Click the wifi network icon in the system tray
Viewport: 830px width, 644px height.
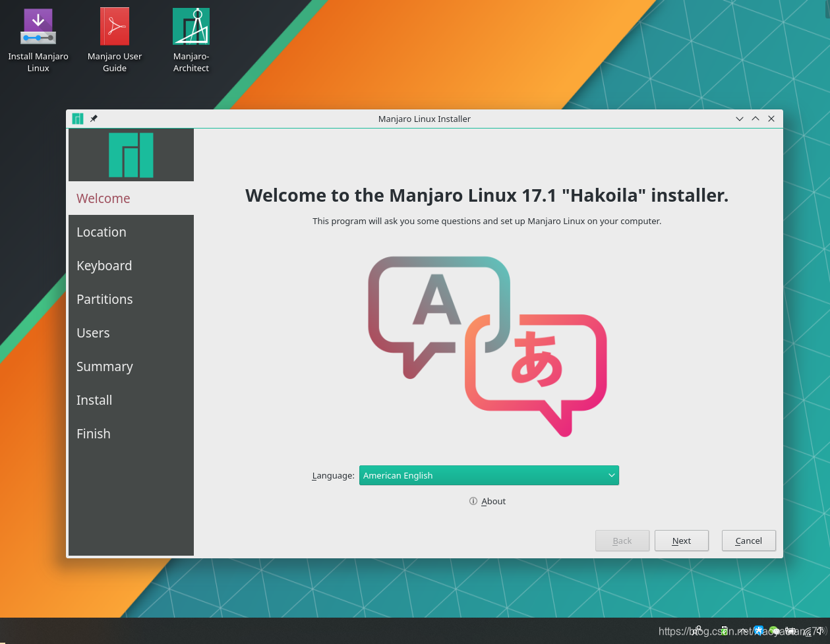coord(806,631)
